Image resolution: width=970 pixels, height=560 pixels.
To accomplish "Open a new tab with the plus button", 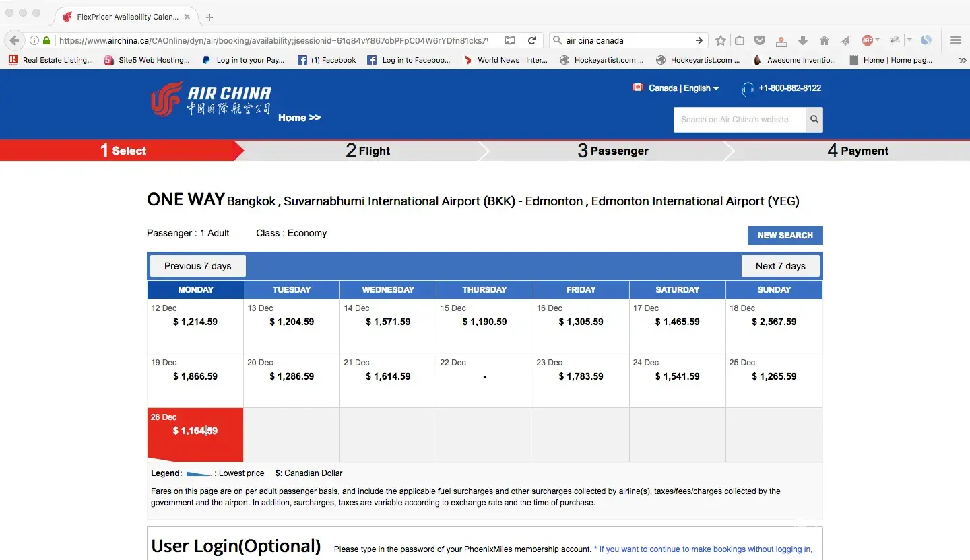I will (x=209, y=17).
